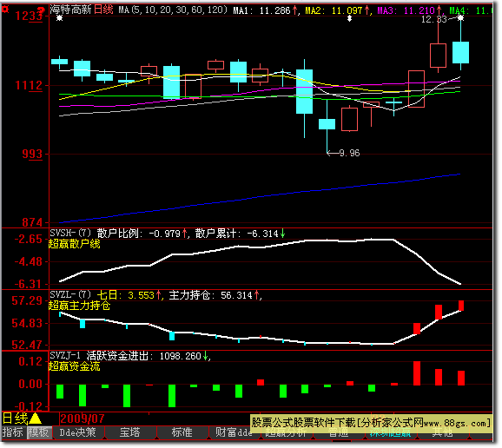Viewport: 502px width, 448px height.
Task: Open the 88gs.com download link banner
Action: (x=371, y=423)
